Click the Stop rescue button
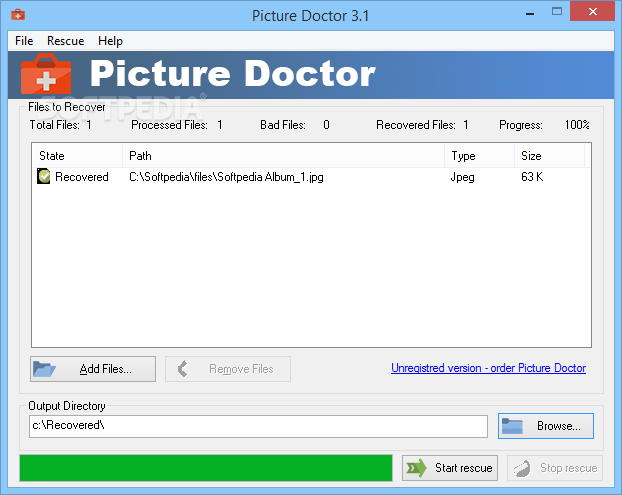The image size is (622, 495). pyautogui.click(x=555, y=468)
